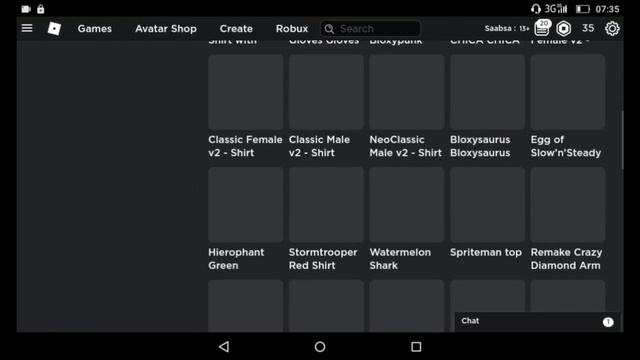Screen dimensions: 640x360
Task: Click the 'Bloxysaurus Bloxysaurus' label
Action: pyautogui.click(x=480, y=146)
